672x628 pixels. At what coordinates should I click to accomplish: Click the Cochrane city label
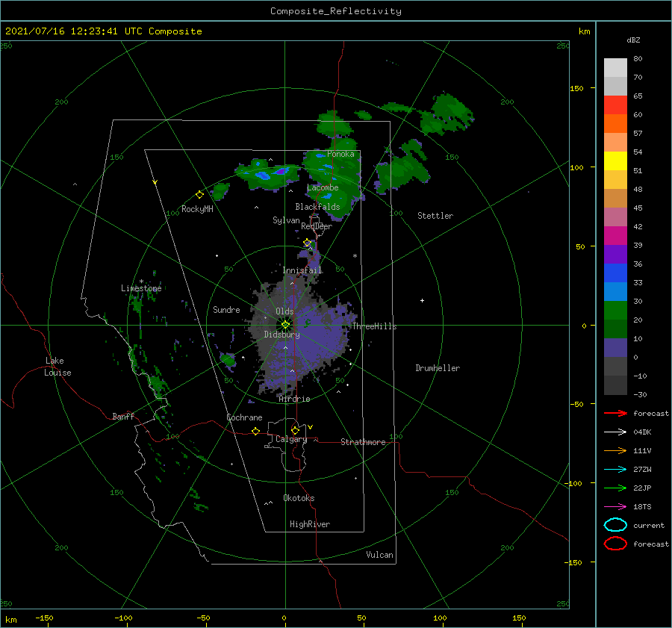244,417
